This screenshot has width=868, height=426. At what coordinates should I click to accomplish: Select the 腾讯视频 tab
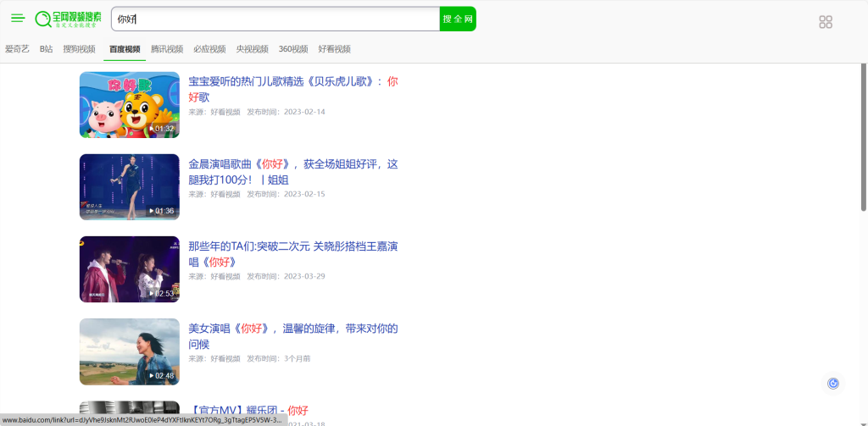167,49
